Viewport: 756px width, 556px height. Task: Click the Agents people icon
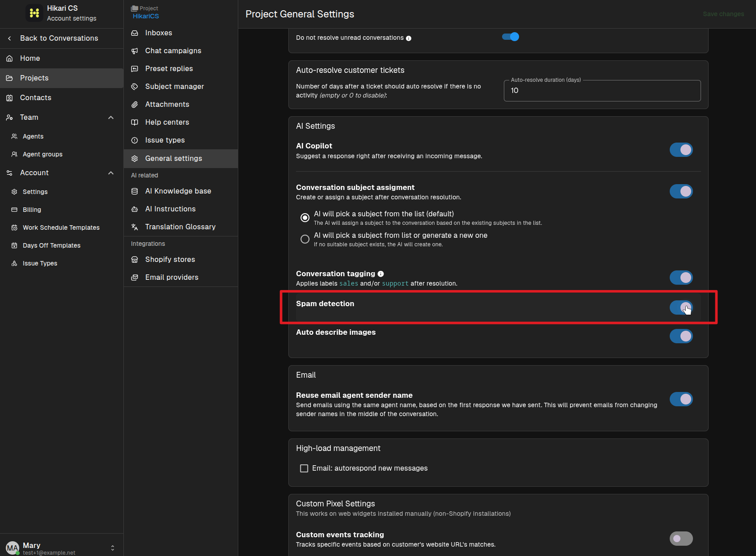pyautogui.click(x=14, y=136)
